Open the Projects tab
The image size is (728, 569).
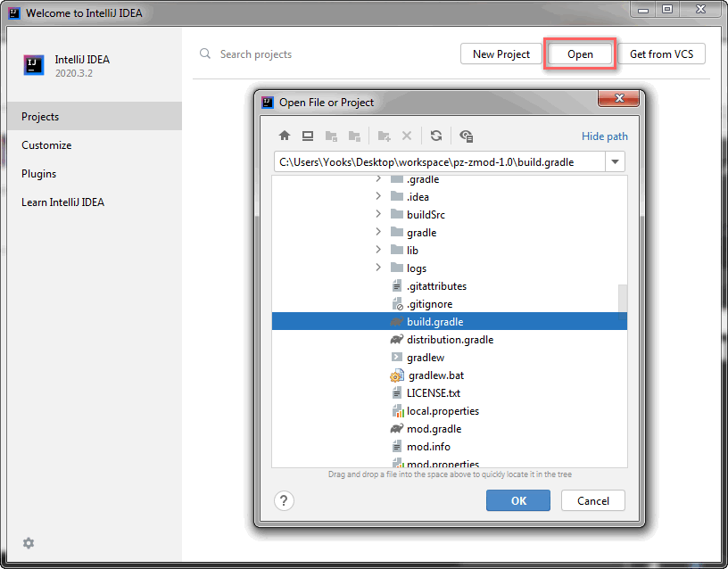click(x=95, y=116)
